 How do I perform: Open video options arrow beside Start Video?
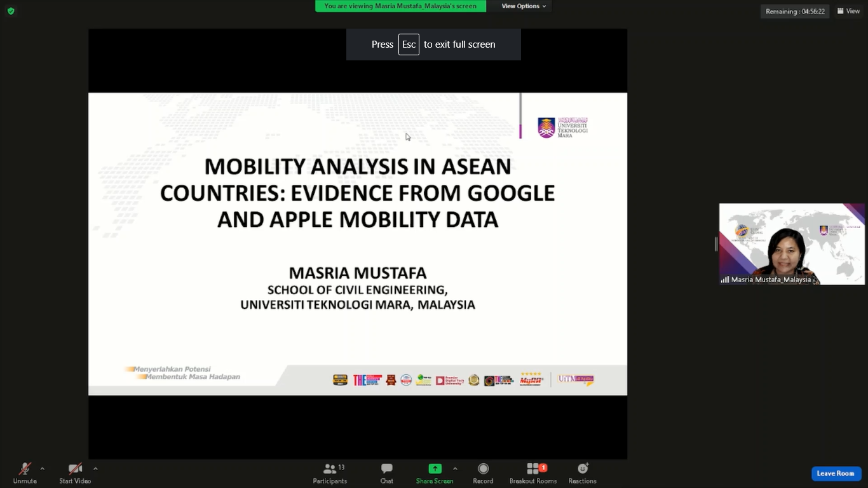click(x=95, y=469)
